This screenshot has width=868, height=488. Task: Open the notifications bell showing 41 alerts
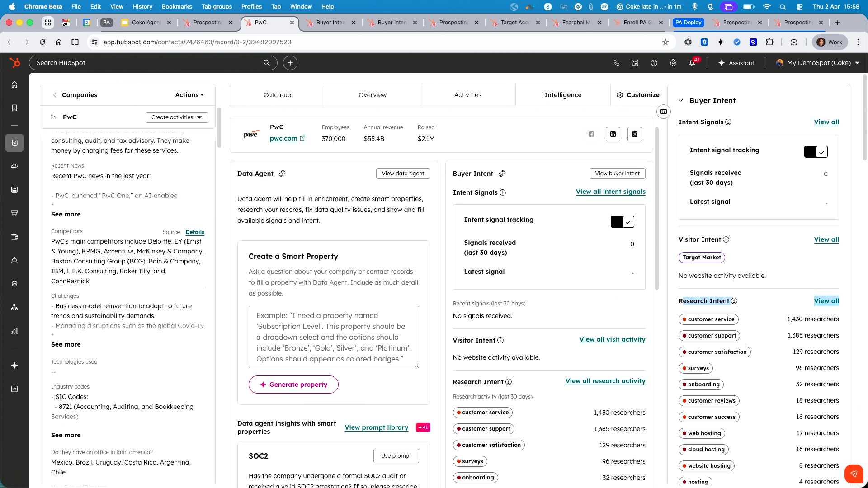click(x=692, y=63)
